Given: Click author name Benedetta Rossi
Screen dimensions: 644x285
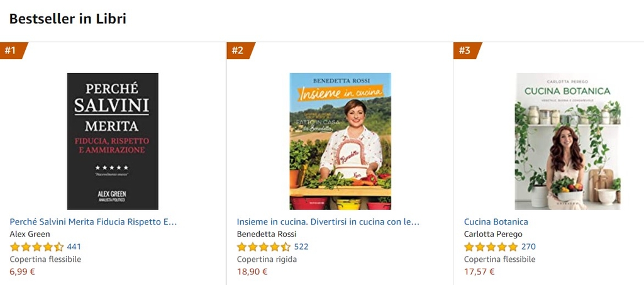Looking at the screenshot, I should 267,234.
